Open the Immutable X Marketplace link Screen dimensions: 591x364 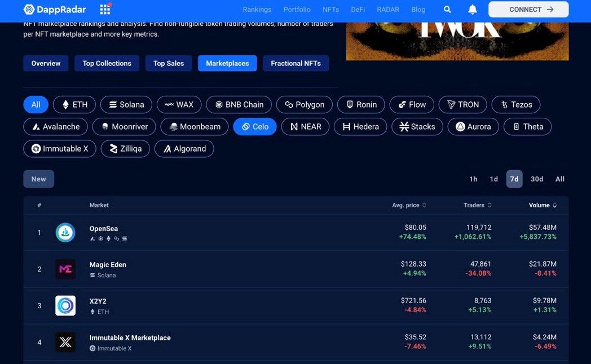[130, 338]
